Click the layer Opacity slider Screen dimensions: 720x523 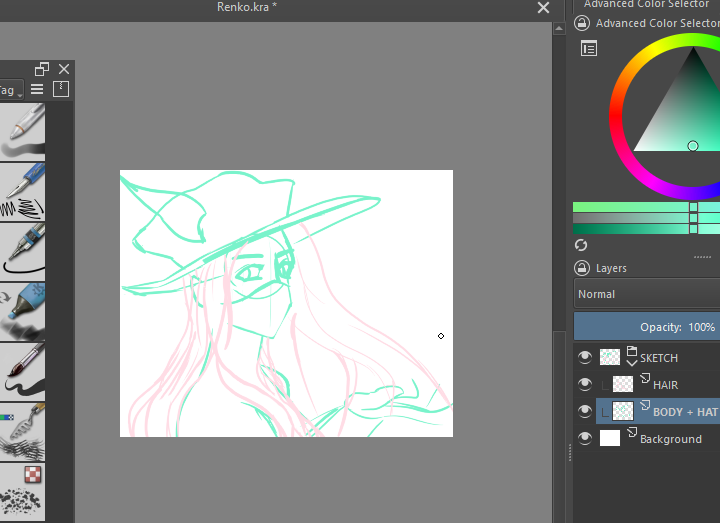tap(647, 327)
